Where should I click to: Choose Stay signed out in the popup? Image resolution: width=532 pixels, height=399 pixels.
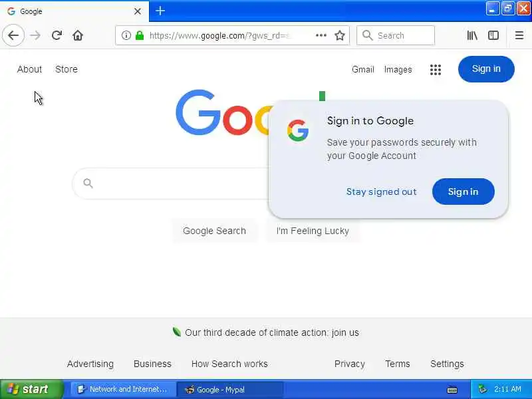pos(381,192)
